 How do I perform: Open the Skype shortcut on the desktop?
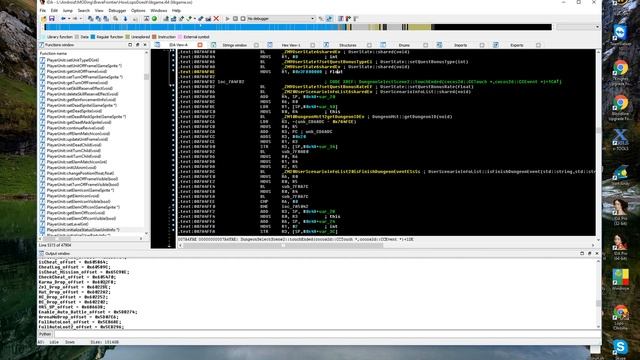click(x=620, y=347)
